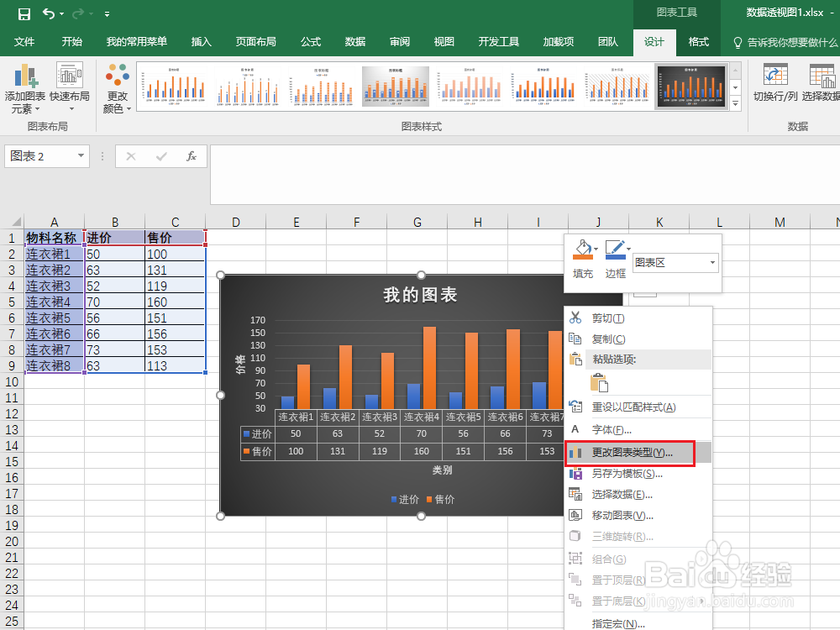Open the Name Box dropdown showing 图表 2
The width and height of the screenshot is (840, 630).
point(80,156)
